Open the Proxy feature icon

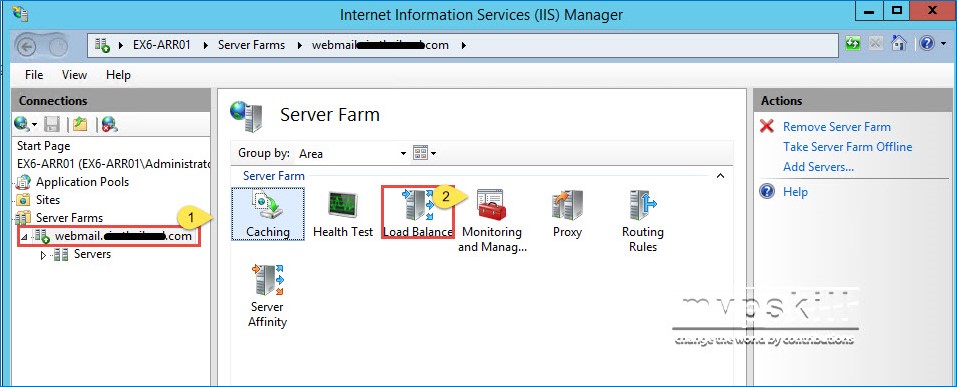click(x=567, y=214)
